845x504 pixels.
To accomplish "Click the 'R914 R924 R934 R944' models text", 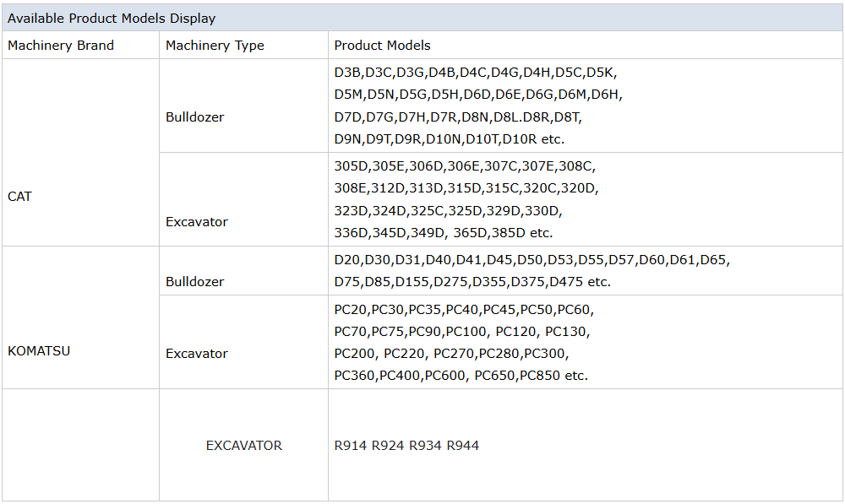I will 406,445.
